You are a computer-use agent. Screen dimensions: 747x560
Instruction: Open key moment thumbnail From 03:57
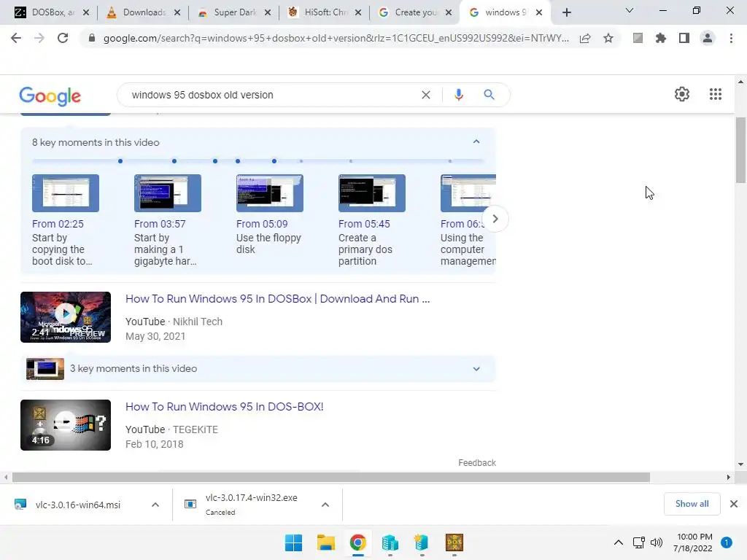[x=168, y=192]
